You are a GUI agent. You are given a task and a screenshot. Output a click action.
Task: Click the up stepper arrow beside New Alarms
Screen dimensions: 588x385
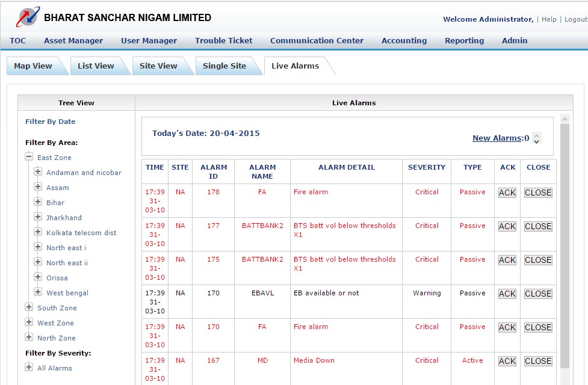(x=537, y=136)
